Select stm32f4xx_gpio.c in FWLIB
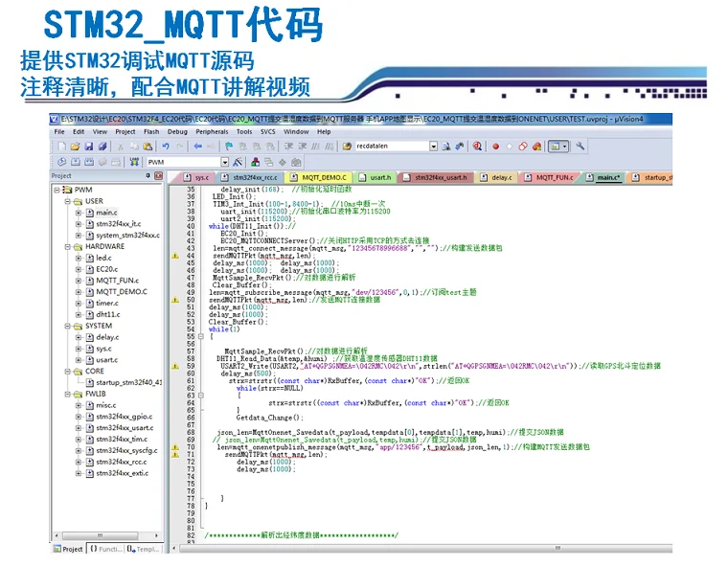 (124, 417)
